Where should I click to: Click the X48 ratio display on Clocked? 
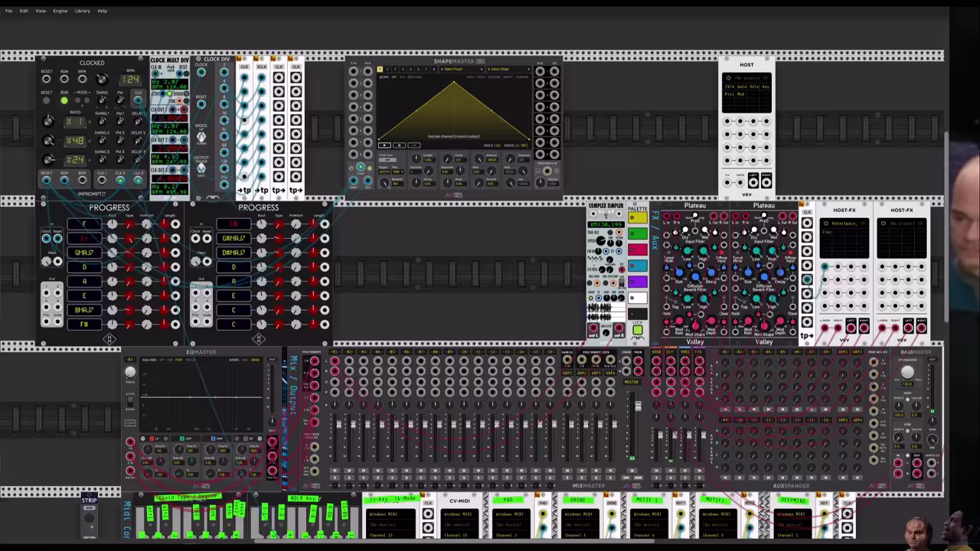point(75,141)
